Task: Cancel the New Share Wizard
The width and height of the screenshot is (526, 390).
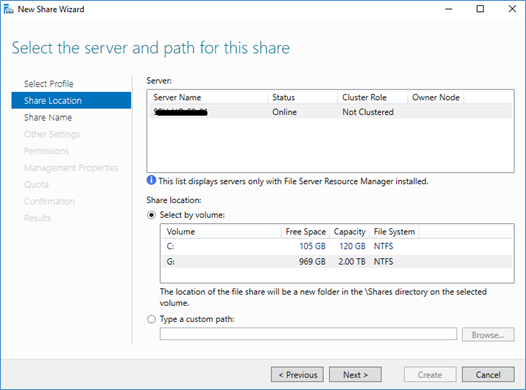Action: [488, 374]
